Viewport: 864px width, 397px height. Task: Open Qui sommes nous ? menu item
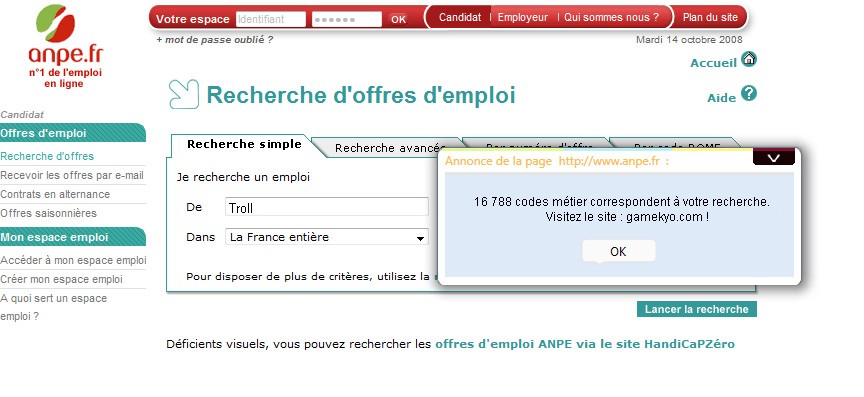tap(611, 17)
